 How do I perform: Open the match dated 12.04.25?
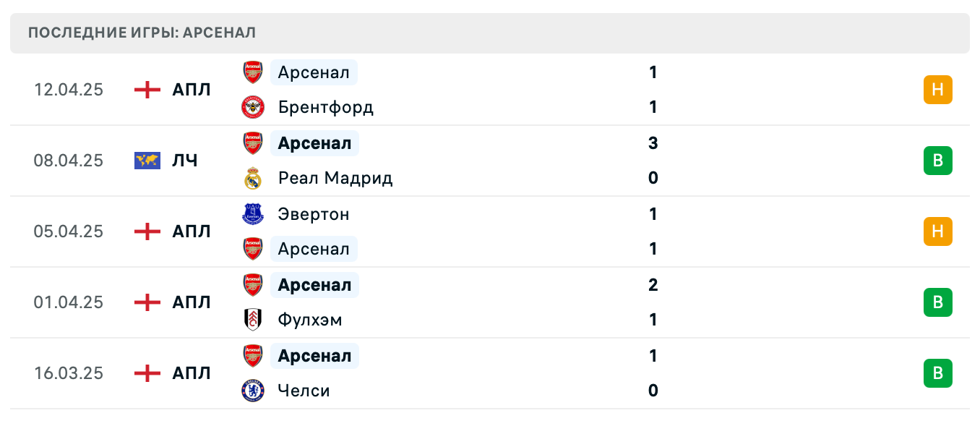click(x=69, y=90)
